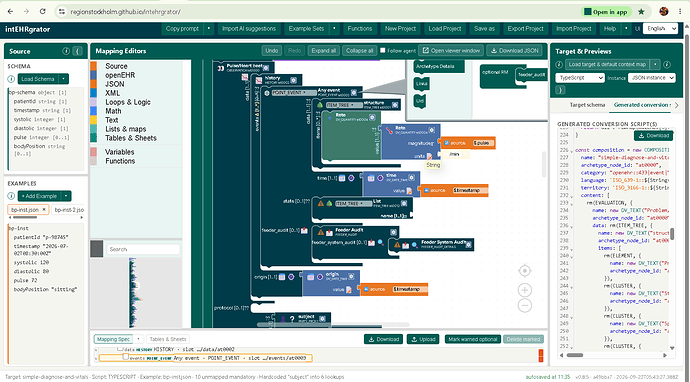
Task: Collapse the Source panel with chevron
Action: [x=77, y=51]
